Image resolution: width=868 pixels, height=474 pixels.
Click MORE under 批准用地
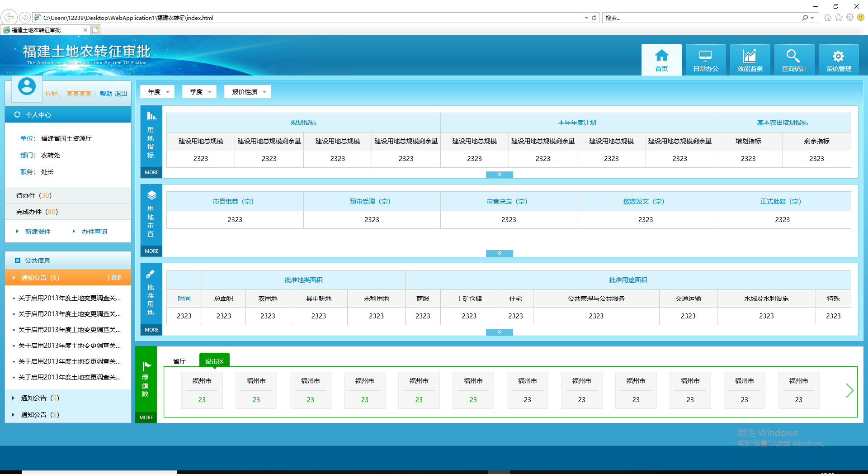pos(151,330)
